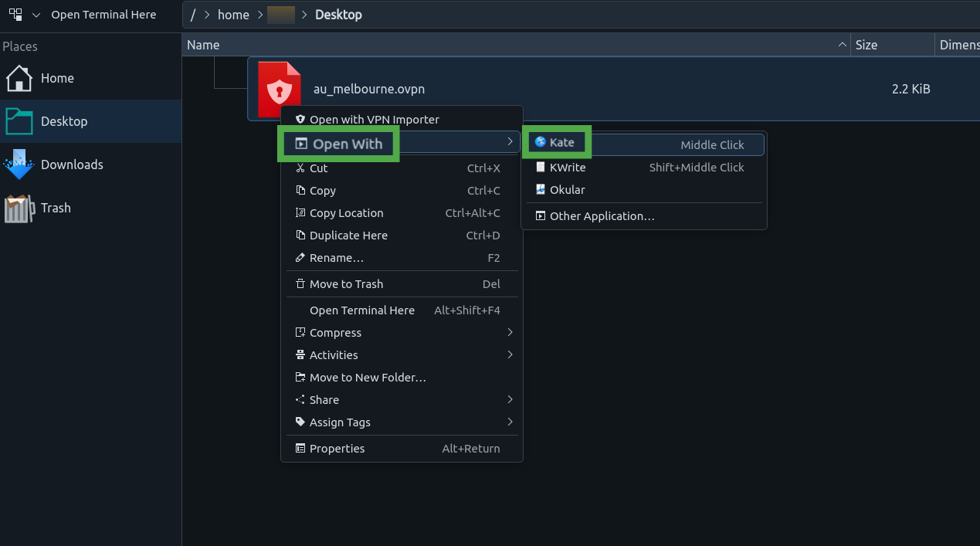This screenshot has height=546, width=980.
Task: Click the Downloads folder icon in Places
Action: [19, 164]
